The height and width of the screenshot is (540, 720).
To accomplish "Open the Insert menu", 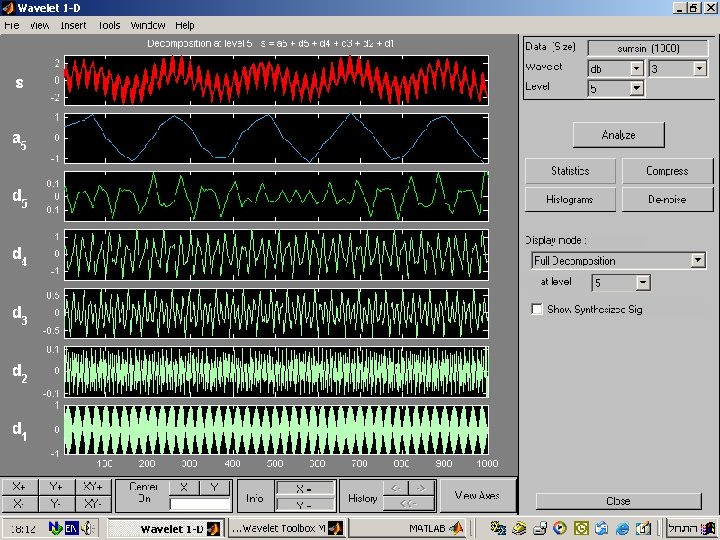I will (73, 25).
